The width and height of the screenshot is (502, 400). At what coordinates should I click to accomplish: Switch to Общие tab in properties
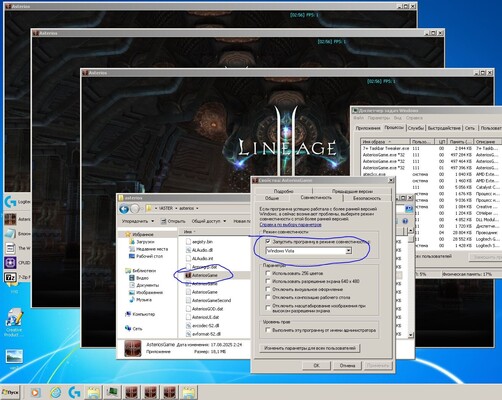click(x=272, y=198)
